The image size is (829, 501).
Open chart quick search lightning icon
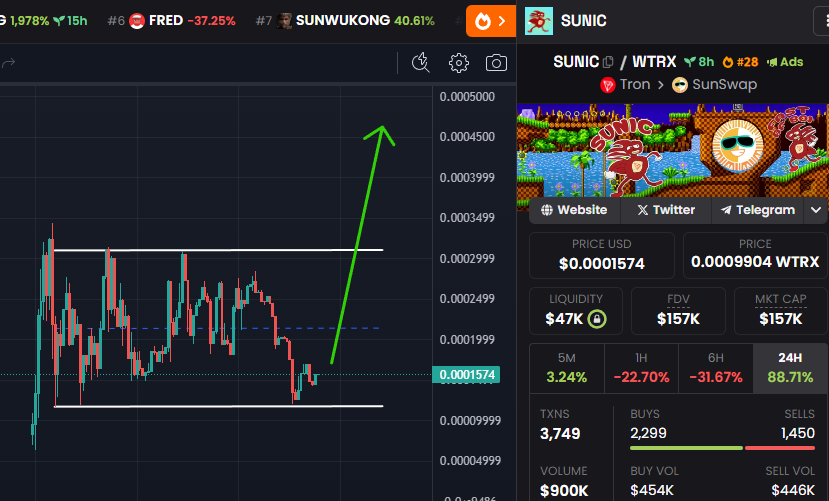point(421,63)
